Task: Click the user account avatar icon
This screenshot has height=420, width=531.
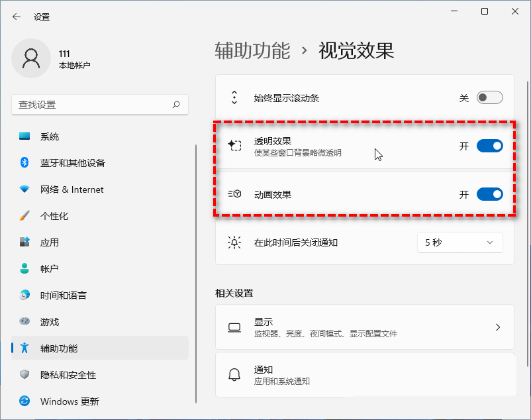Action: [31, 59]
